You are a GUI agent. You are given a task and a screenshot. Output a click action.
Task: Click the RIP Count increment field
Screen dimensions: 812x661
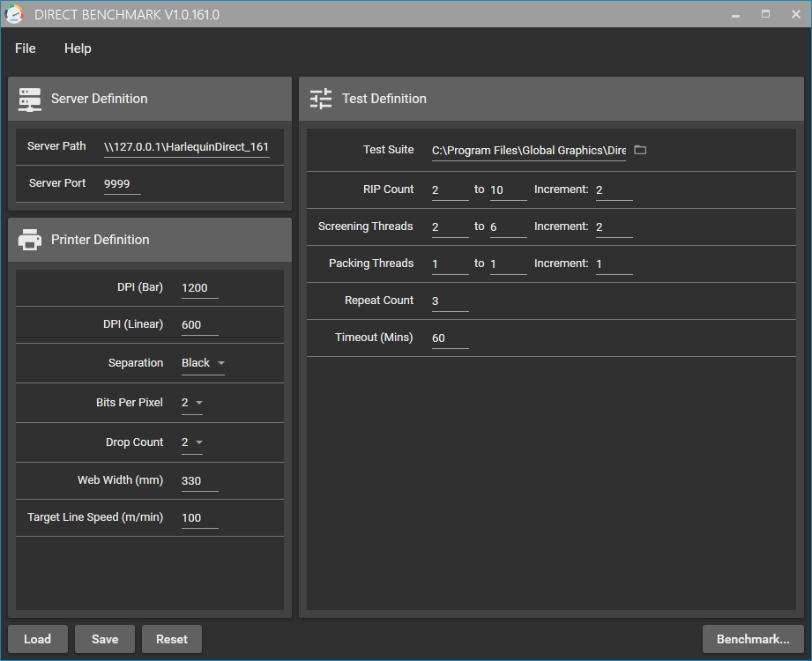pyautogui.click(x=614, y=190)
